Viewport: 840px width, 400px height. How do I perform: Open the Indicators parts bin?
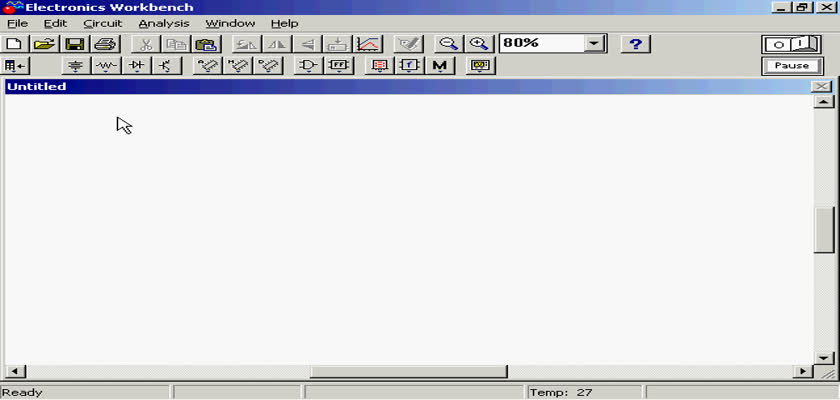coord(379,66)
